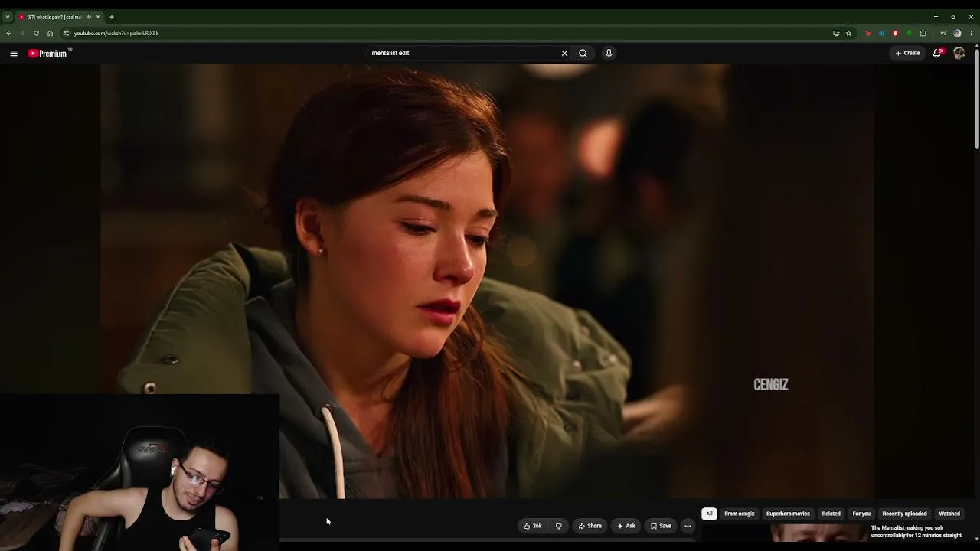Select the 'Related' chip
This screenshot has width=980, height=551.
(831, 514)
